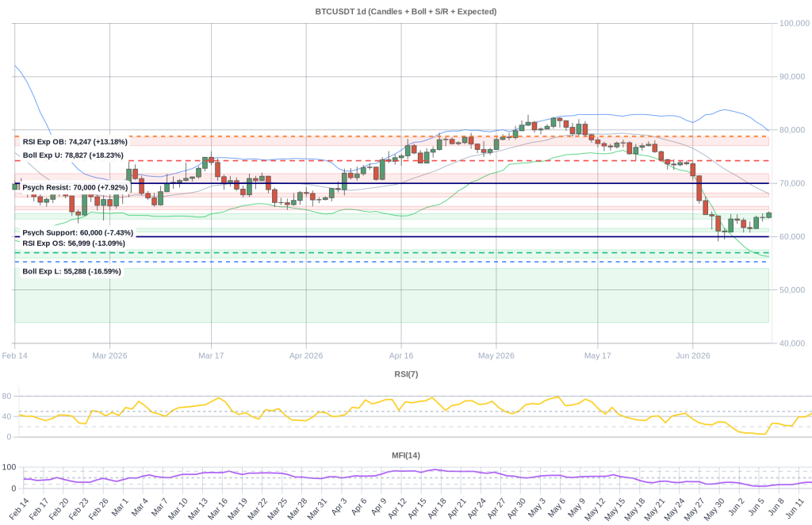Select the rotated "May 6" date label
The image size is (812, 525).
(556, 508)
